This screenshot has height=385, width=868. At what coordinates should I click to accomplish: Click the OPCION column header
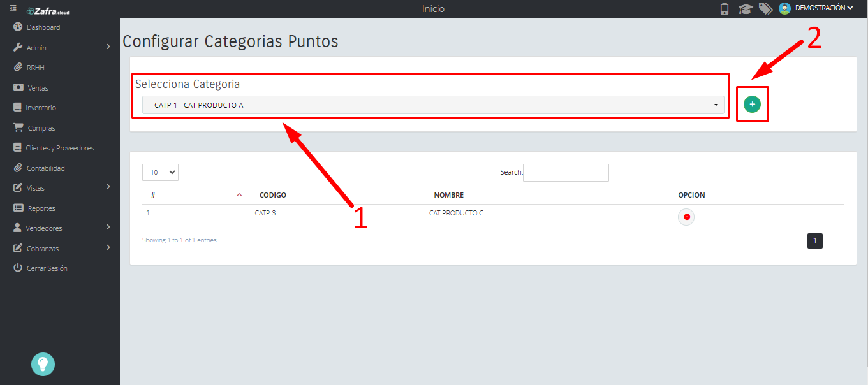[x=692, y=195]
